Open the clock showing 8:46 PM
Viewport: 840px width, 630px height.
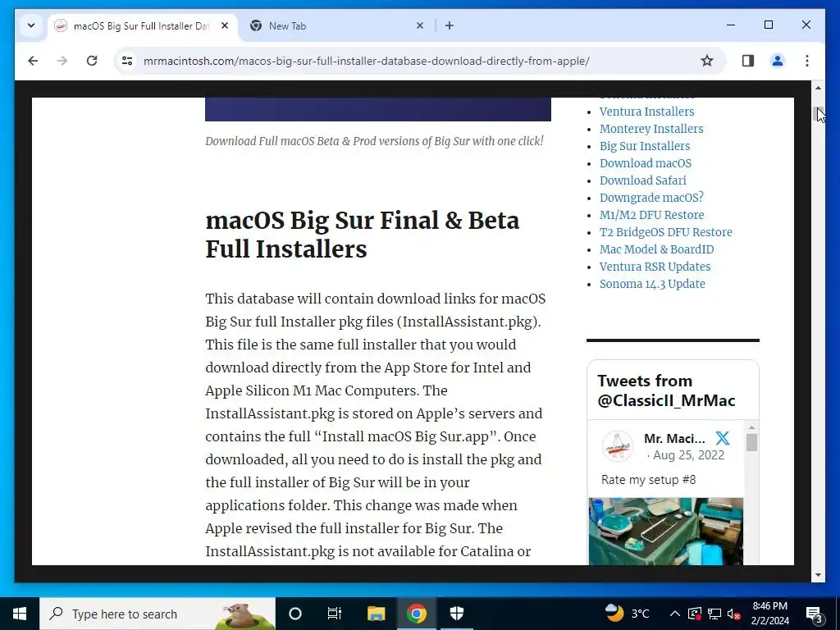(x=769, y=614)
